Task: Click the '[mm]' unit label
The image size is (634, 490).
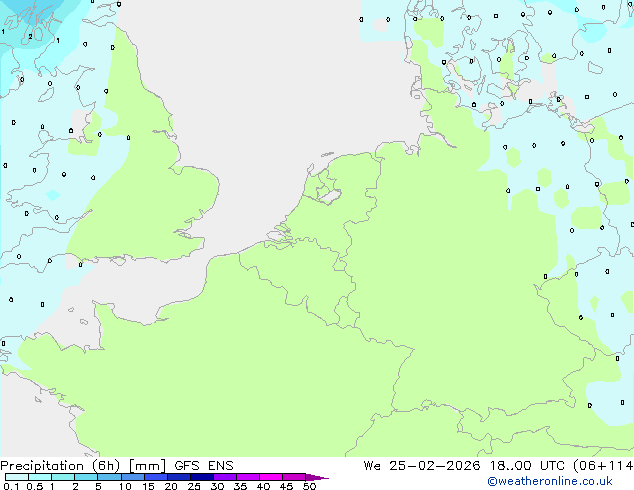Action: (x=147, y=466)
